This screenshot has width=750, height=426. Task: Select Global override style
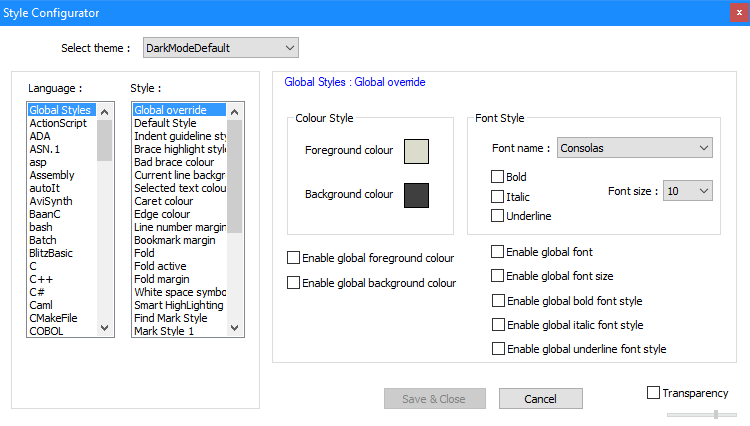pyautogui.click(x=179, y=110)
